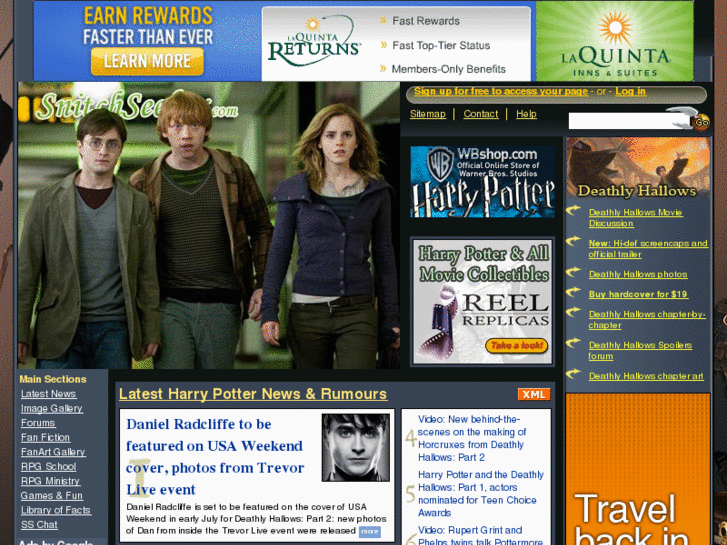
Task: Open the Contact link
Action: click(x=481, y=114)
